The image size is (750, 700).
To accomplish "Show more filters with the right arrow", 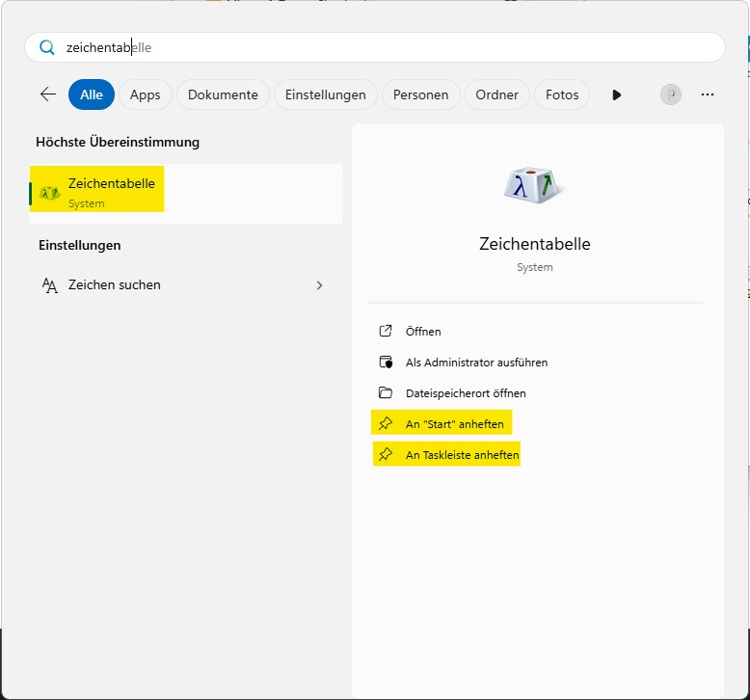I will tap(617, 94).
